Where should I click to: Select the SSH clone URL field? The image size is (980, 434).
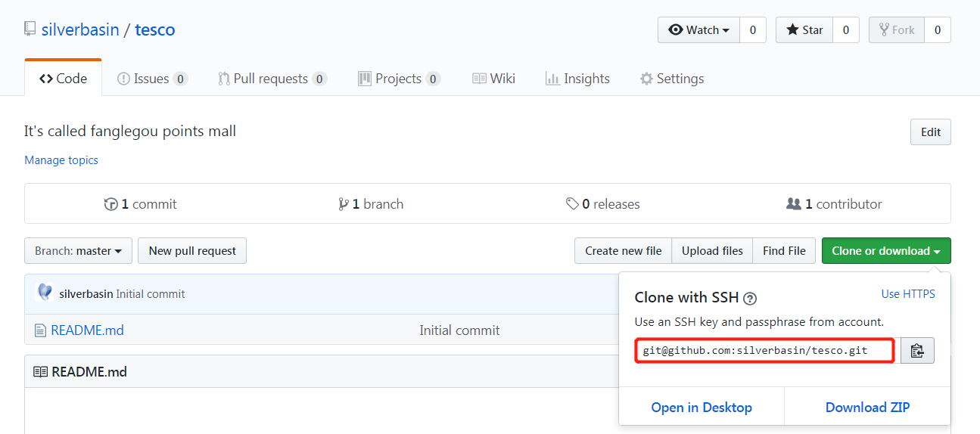(x=764, y=351)
